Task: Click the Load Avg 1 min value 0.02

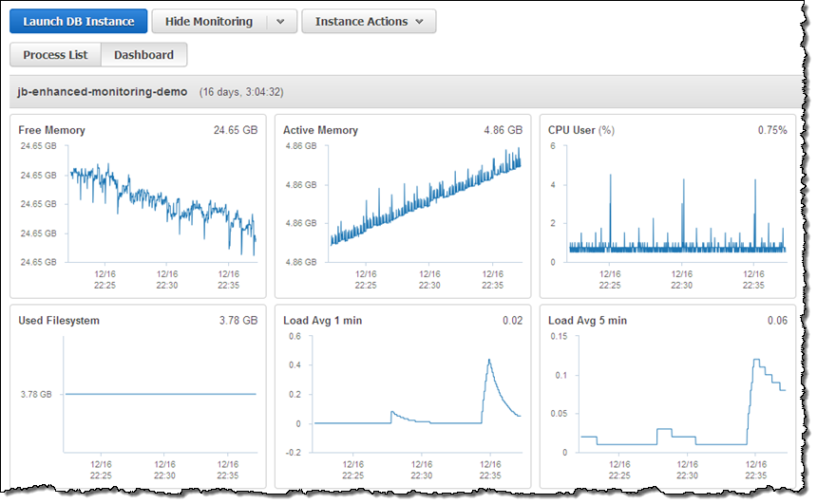Action: pyautogui.click(x=513, y=321)
